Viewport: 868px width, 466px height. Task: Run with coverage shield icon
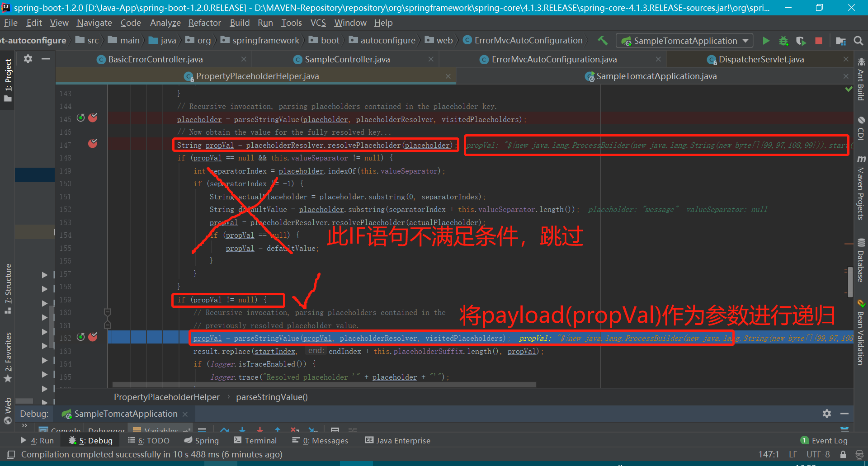(x=801, y=41)
